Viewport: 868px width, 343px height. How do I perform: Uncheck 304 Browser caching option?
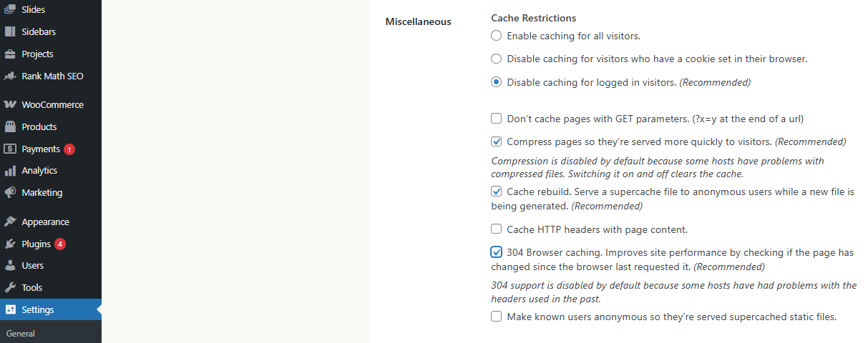pos(497,252)
